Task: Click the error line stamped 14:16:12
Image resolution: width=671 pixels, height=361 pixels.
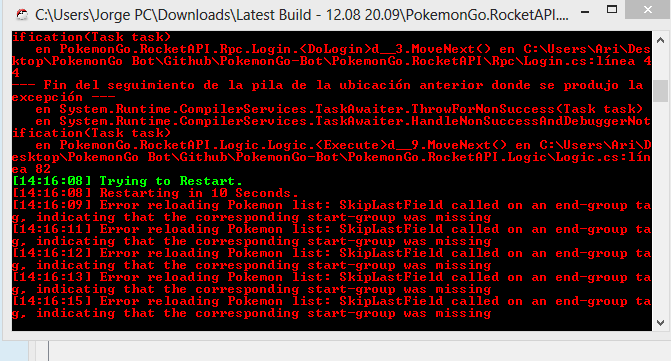Action: [x=332, y=259]
